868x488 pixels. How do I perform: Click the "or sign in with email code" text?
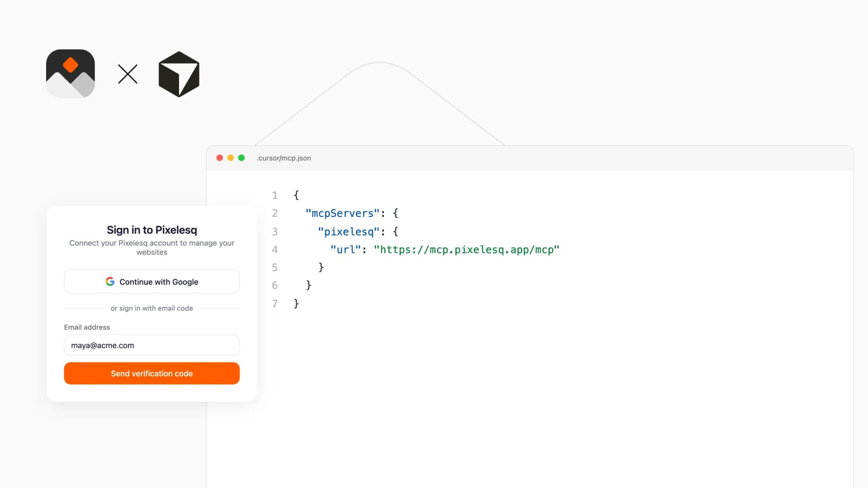152,308
